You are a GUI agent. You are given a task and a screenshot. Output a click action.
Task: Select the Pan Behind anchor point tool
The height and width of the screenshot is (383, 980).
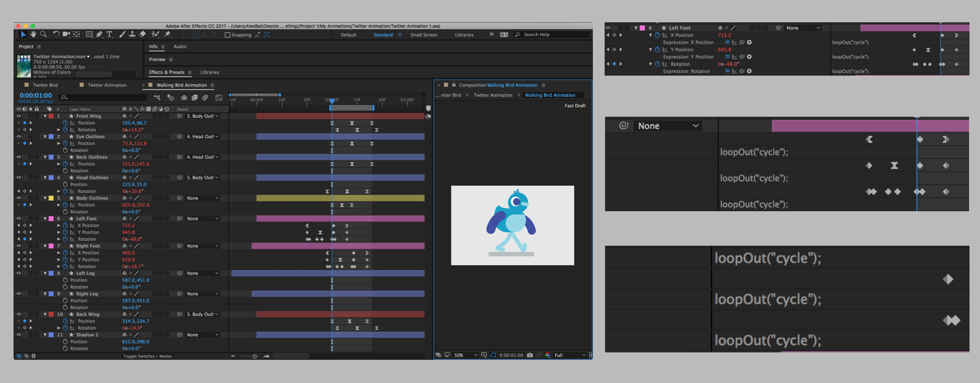click(77, 35)
